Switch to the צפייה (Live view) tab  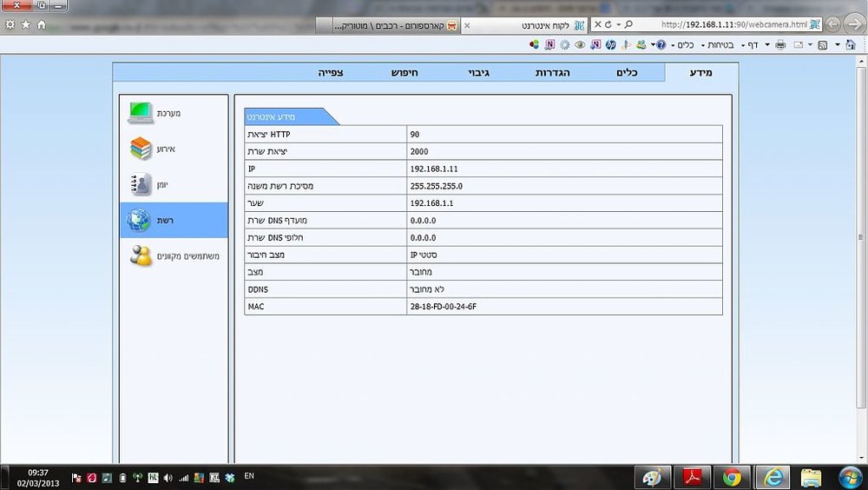click(x=331, y=73)
